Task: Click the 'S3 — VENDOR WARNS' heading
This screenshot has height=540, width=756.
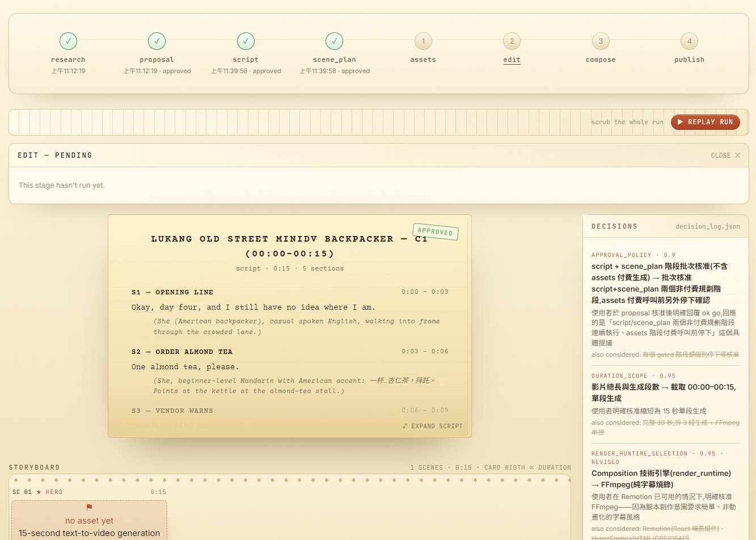Action: 172,411
